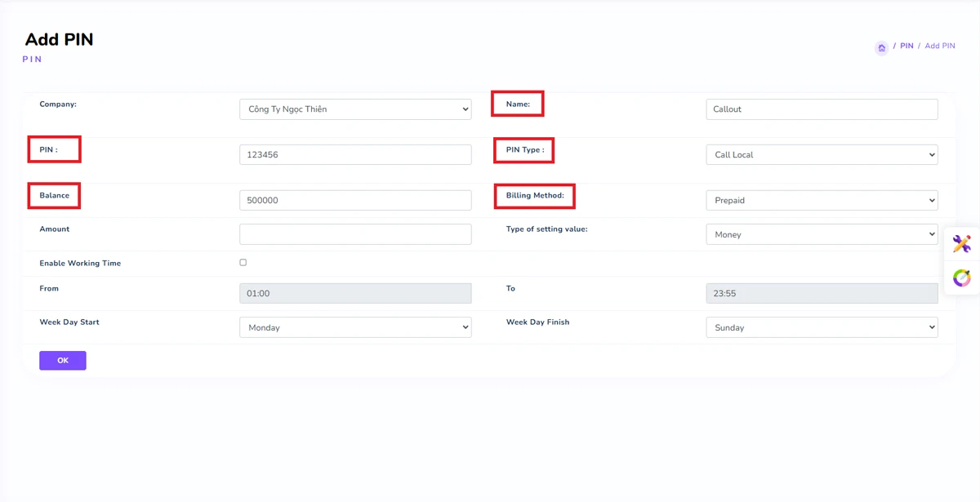Expand the PIN Type dropdown
Image resolution: width=980 pixels, height=502 pixels.
pyautogui.click(x=822, y=155)
